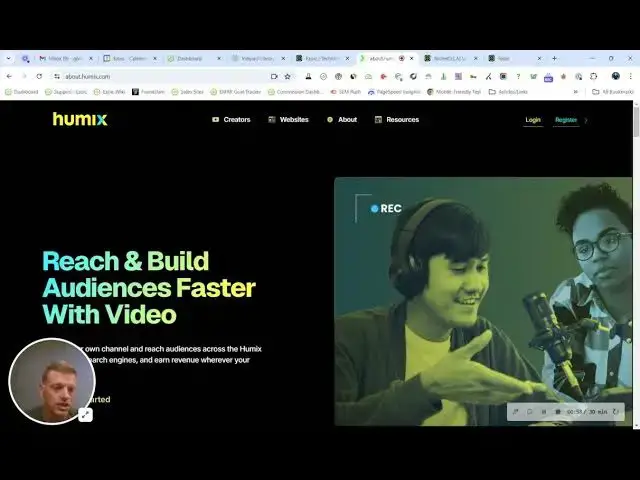Open the Ezoic Wiki bookmark
640x480 pixels.
click(x=109, y=92)
